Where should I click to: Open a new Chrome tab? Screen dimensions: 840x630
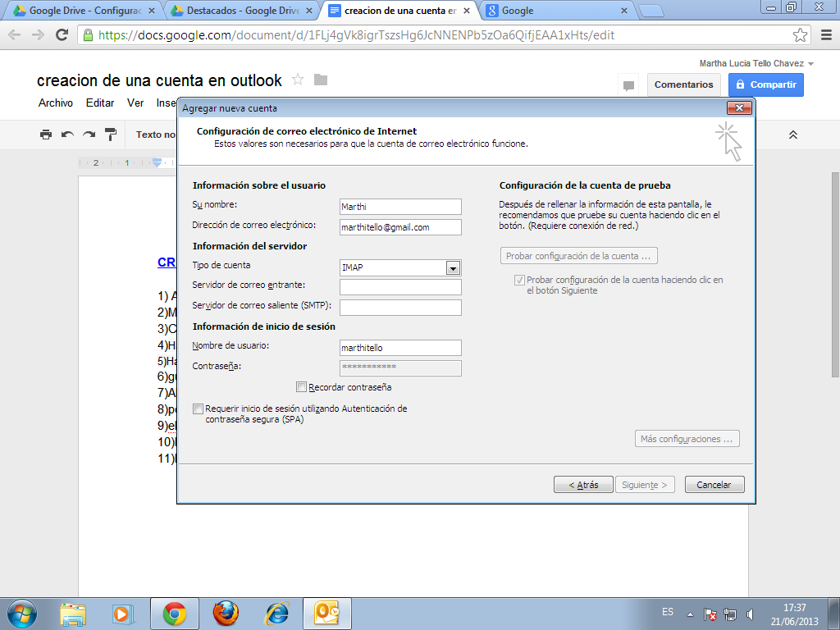[651, 11]
